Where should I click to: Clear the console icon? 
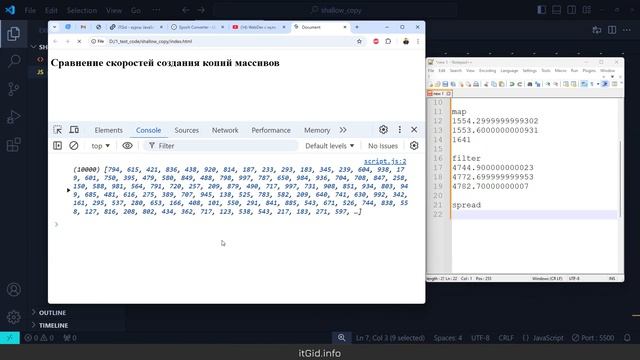(73, 145)
